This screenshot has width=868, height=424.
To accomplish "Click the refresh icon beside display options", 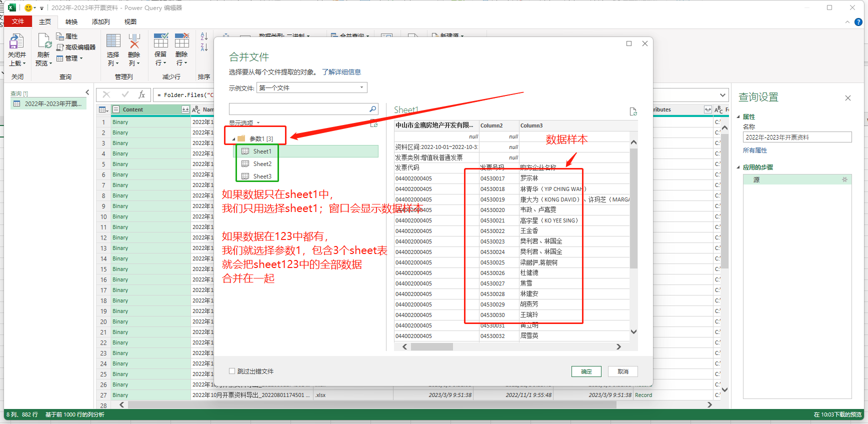I will pos(373,123).
